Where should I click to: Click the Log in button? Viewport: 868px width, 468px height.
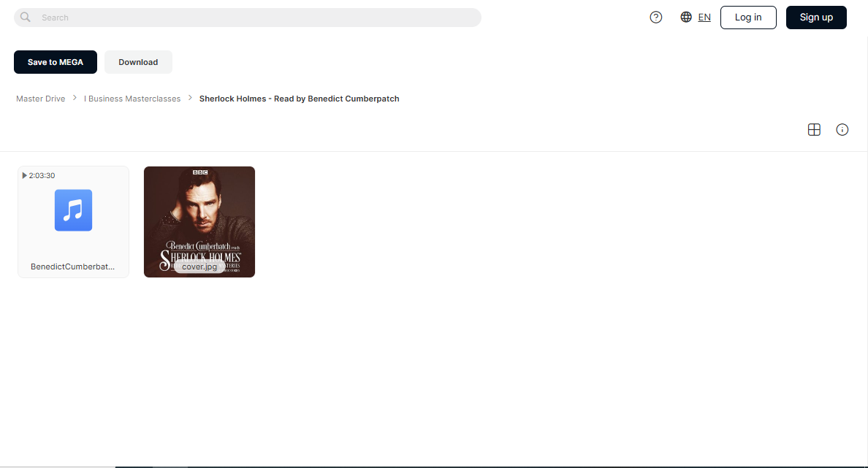pos(748,17)
